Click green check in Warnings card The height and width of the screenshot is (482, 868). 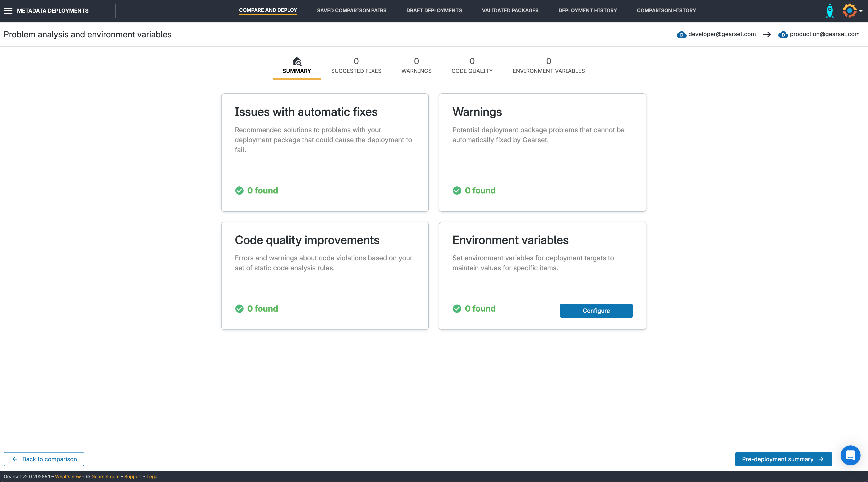coord(457,191)
